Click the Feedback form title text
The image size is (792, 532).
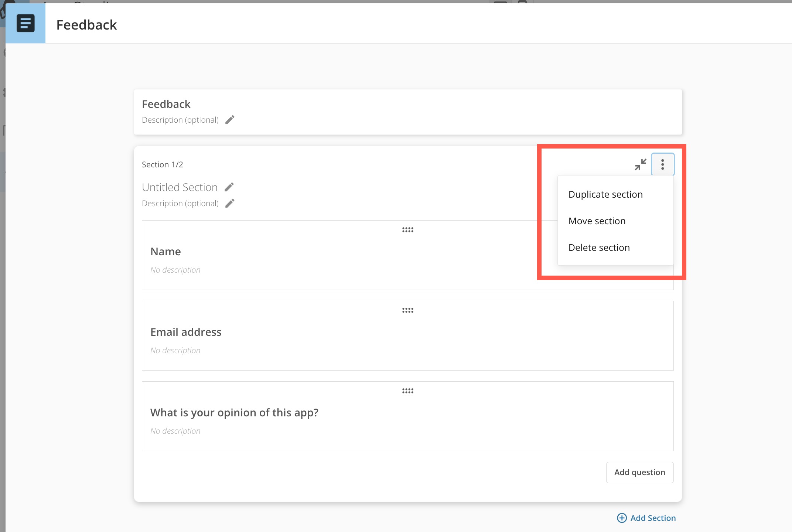pyautogui.click(x=166, y=104)
